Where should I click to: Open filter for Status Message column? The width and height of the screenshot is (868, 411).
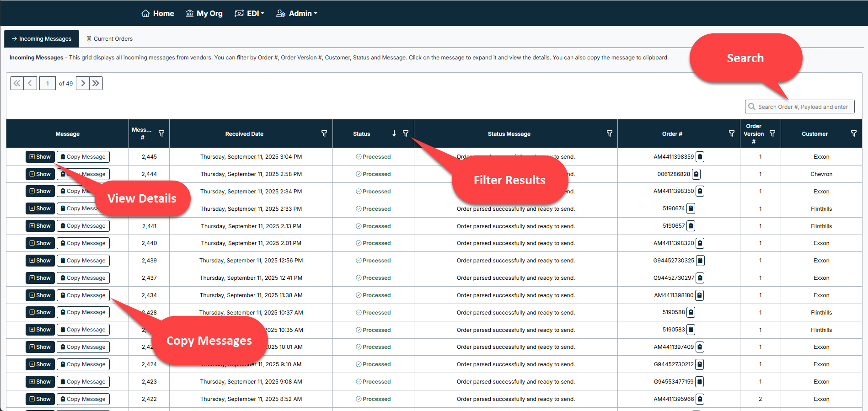pyautogui.click(x=609, y=133)
